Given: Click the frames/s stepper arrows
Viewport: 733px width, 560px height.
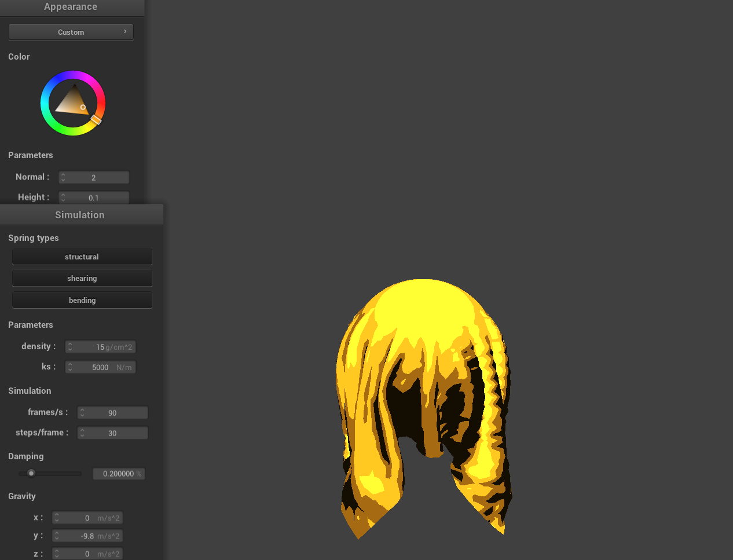Looking at the screenshot, I should [x=82, y=413].
